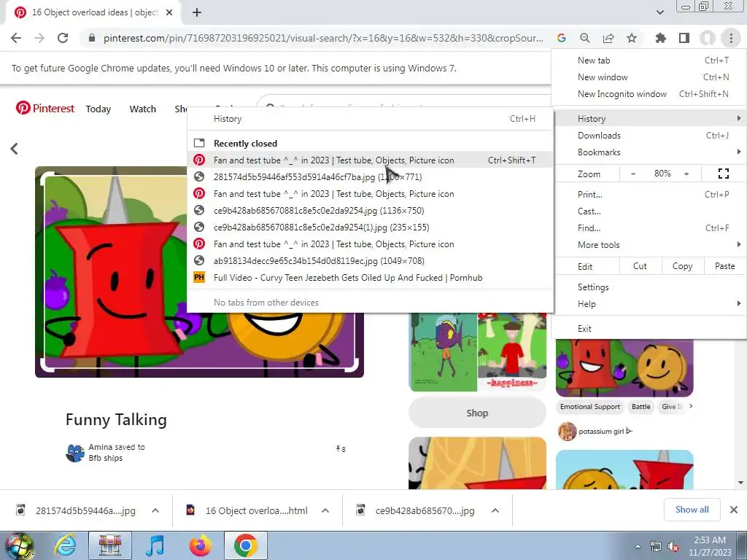Click Paste in the Edit row
Screen dimensions: 747x560
[724, 266]
